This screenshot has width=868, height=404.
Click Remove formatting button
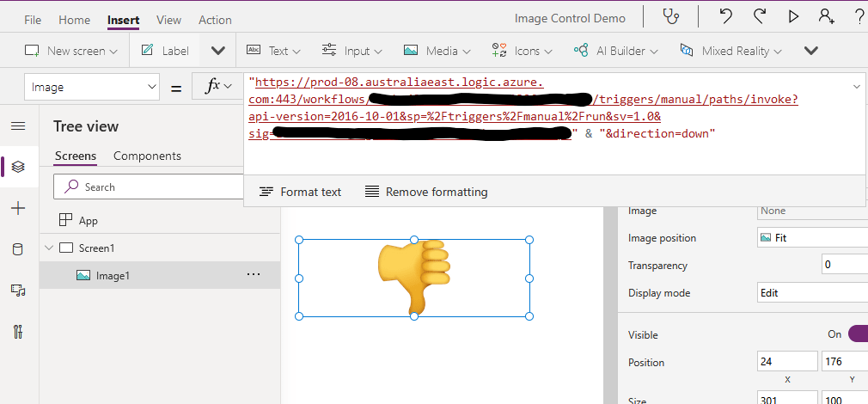point(426,192)
